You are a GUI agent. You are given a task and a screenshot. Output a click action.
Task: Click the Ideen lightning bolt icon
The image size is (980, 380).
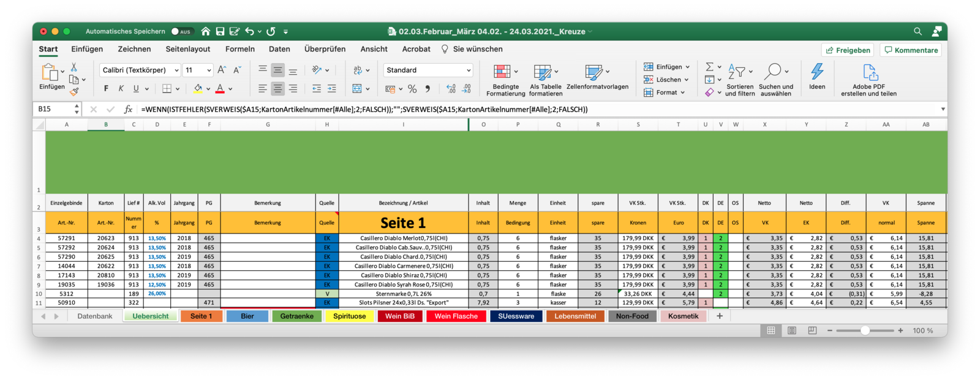coord(817,72)
